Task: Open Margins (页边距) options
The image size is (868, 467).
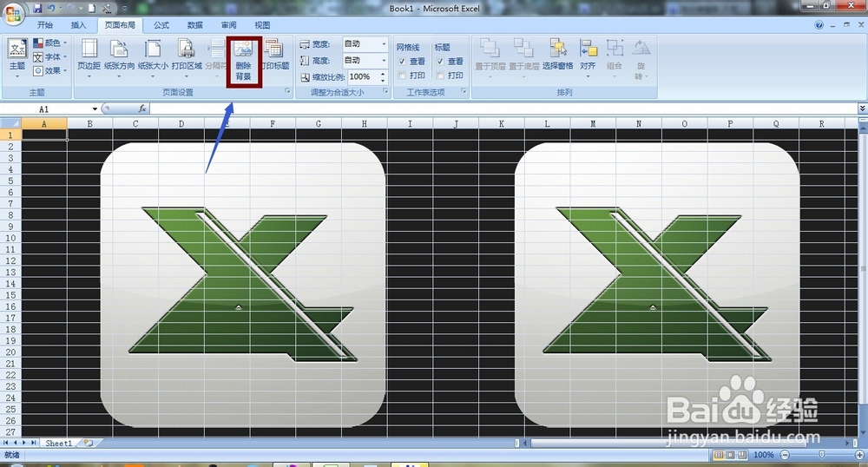Action: pyautogui.click(x=89, y=59)
